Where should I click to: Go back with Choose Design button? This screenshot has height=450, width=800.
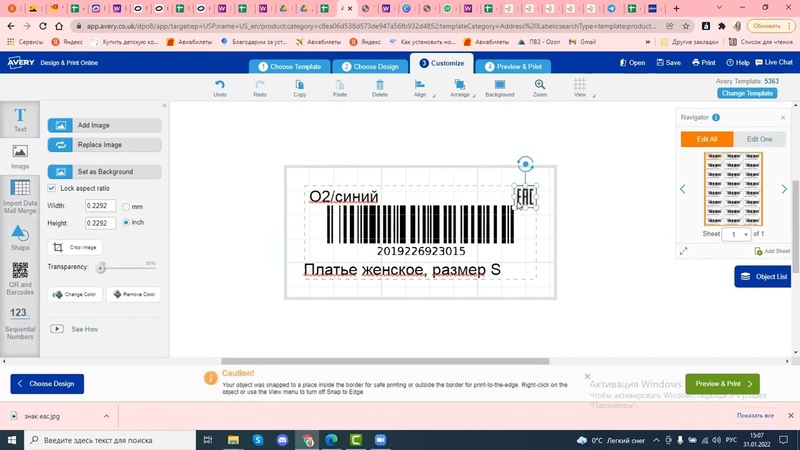pyautogui.click(x=47, y=384)
